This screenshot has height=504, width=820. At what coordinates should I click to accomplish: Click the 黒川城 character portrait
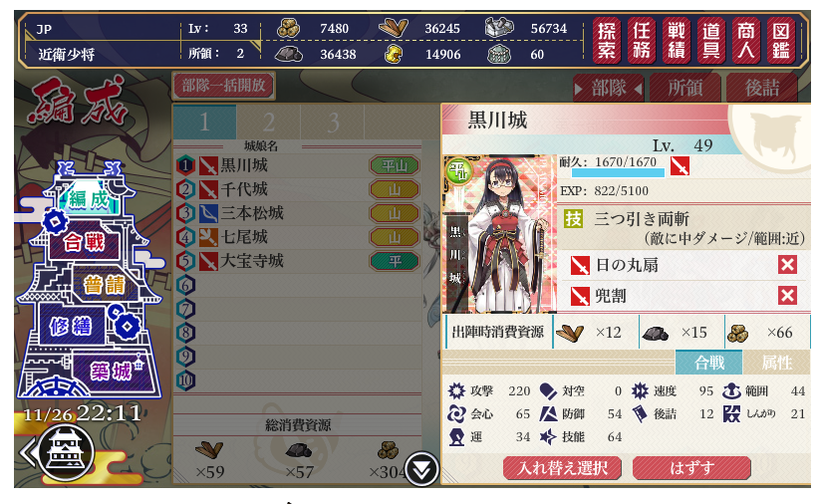[499, 234]
